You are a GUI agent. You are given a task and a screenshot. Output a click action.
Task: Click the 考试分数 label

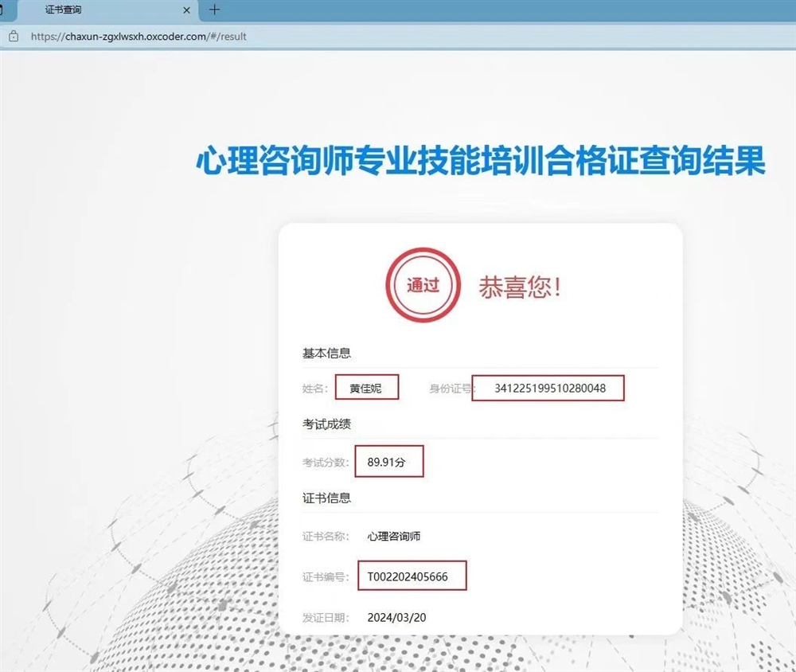(x=326, y=463)
